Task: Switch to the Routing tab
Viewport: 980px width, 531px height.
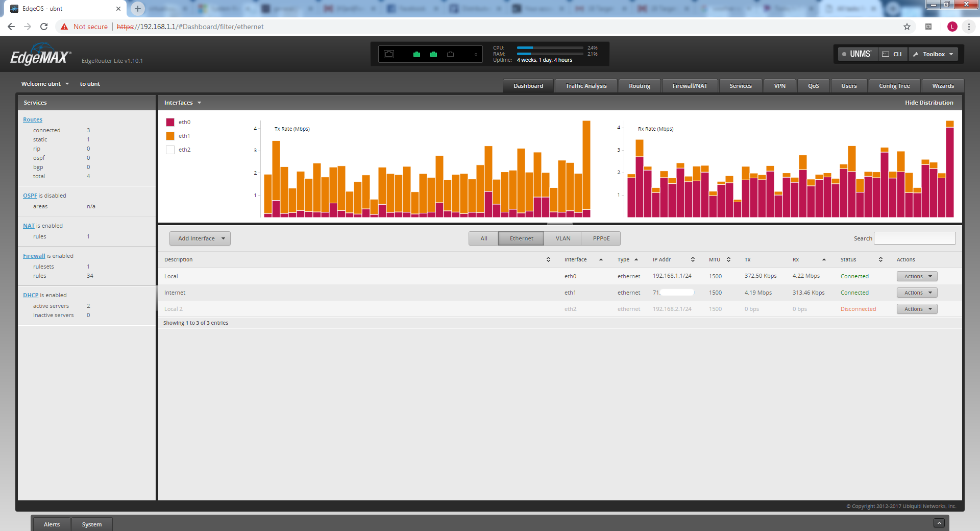Action: [640, 86]
